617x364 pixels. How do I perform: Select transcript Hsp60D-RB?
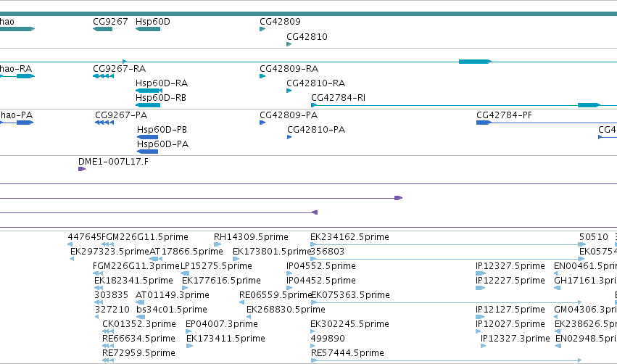148,105
